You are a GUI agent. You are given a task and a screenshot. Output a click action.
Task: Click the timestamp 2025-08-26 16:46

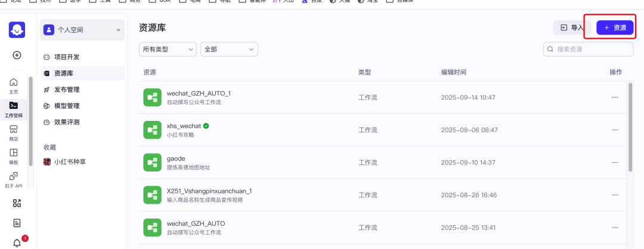[469, 195]
